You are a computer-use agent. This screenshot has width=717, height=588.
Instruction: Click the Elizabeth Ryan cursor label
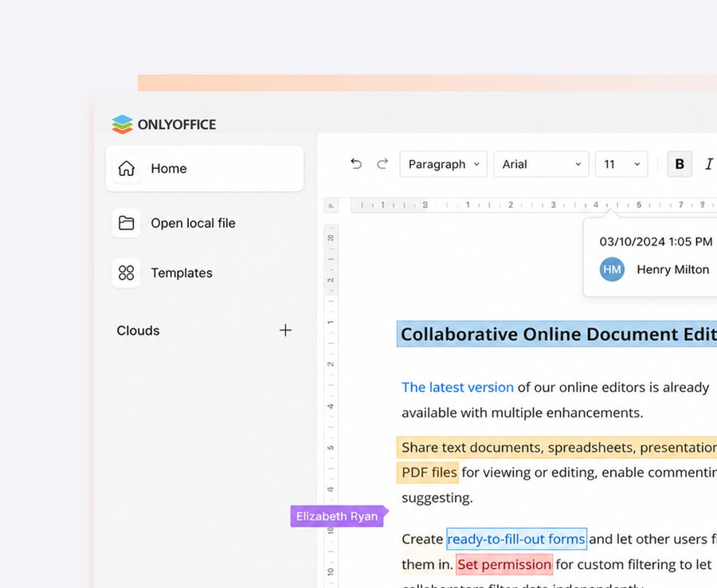[x=338, y=516]
